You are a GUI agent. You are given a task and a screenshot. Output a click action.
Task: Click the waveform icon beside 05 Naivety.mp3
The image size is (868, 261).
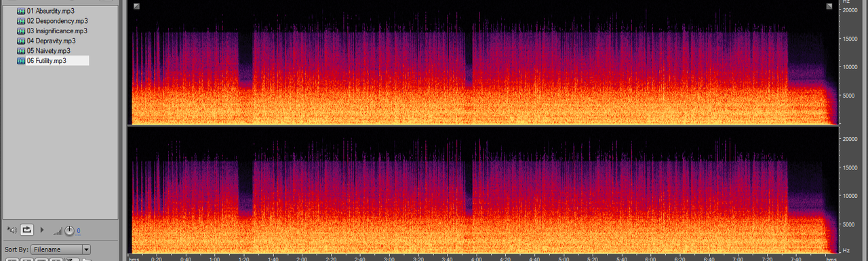[21, 51]
